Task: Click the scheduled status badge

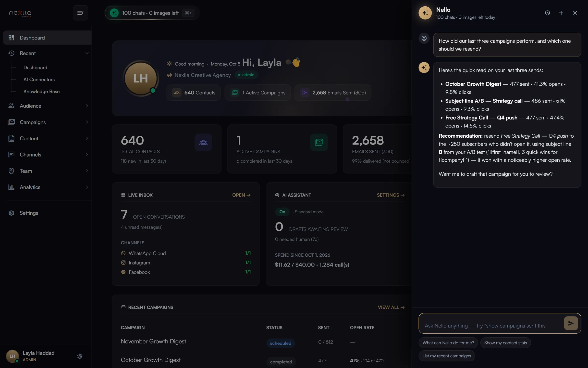Action: coord(281,343)
